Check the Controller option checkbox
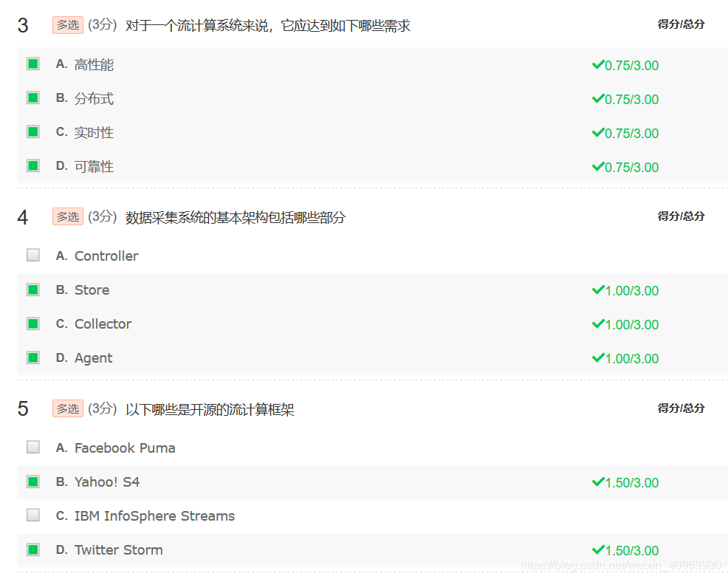Screen dimensions: 728x579 (33, 255)
